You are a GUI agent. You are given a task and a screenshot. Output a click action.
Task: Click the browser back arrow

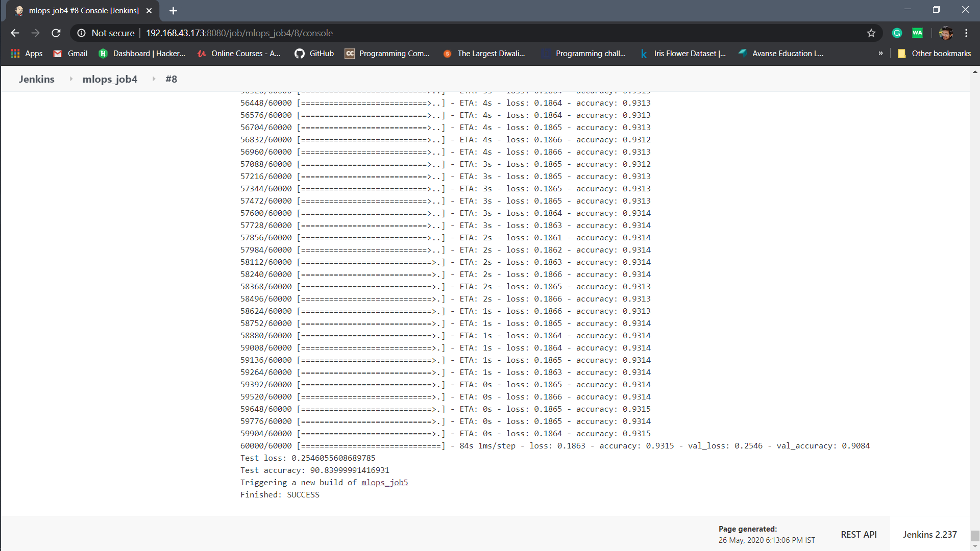[15, 33]
